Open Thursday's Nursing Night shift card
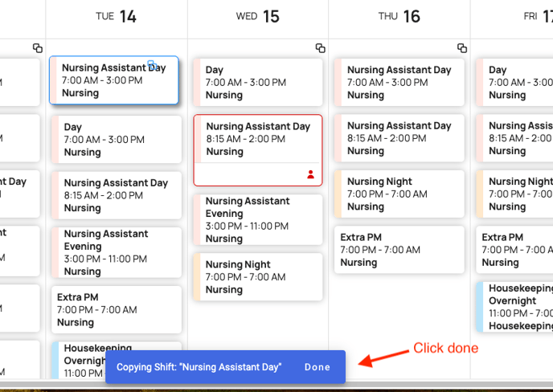Screen dimensions: 553x392 [x=399, y=194]
